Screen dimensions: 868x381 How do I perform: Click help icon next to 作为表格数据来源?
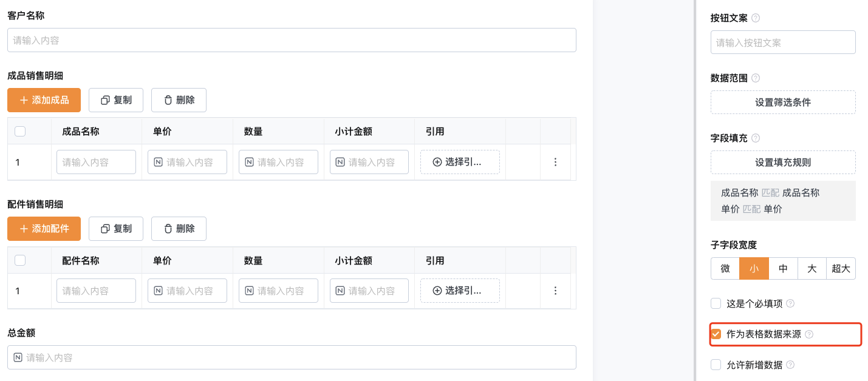809,334
